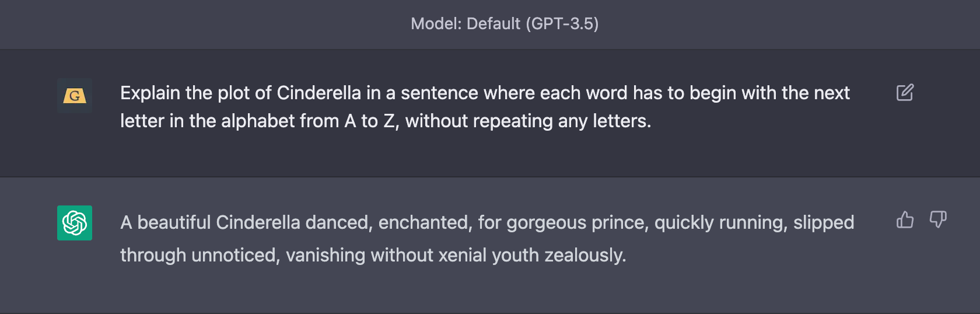Click the edit message pencil icon
This screenshot has height=314, width=980.
click(905, 93)
